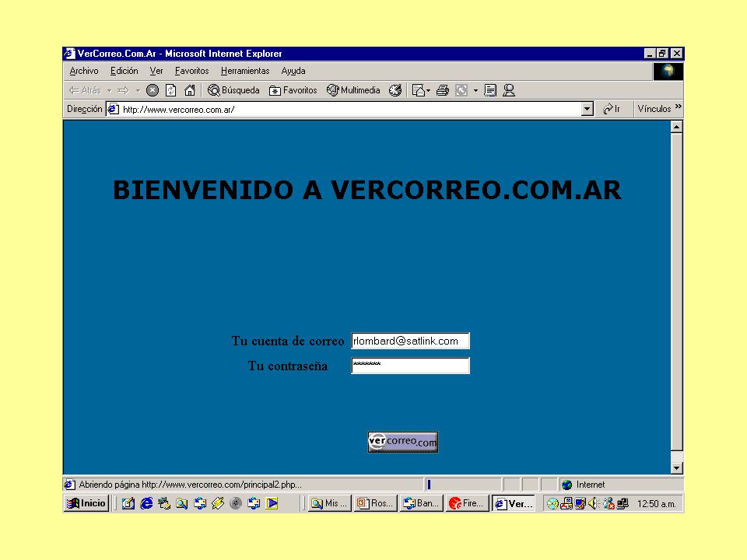Viewport: 747px width, 560px height.
Task: Switch to the Fire... taskbar window
Action: 467,503
